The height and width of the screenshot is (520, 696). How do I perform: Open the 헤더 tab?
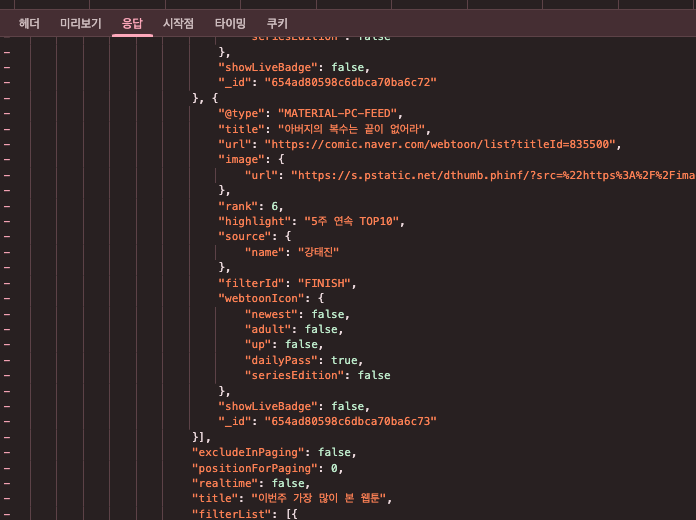pyautogui.click(x=29, y=23)
